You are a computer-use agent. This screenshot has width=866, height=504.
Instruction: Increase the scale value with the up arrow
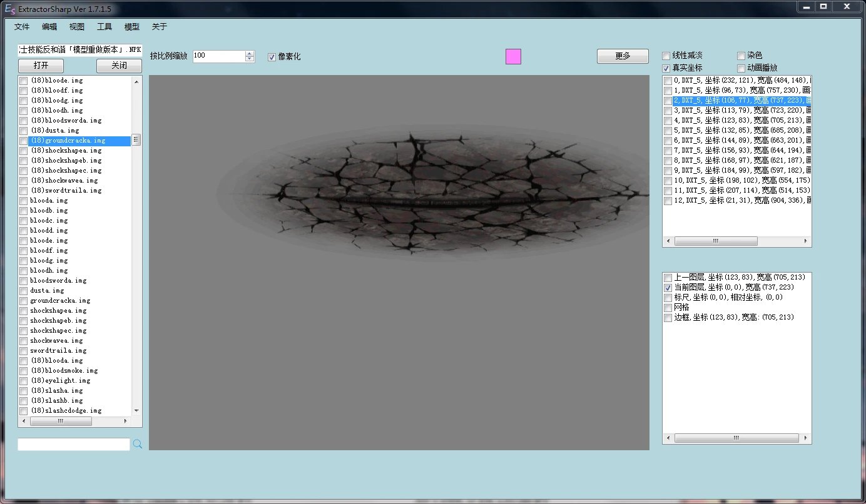(x=250, y=53)
